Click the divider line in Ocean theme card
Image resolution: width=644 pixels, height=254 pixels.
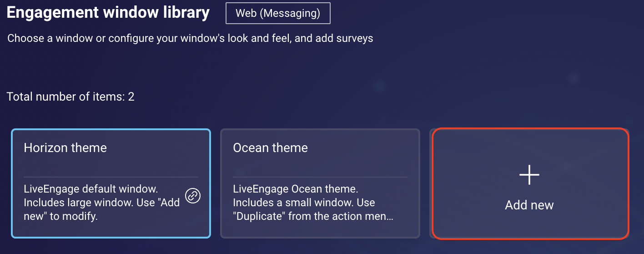[320, 177]
